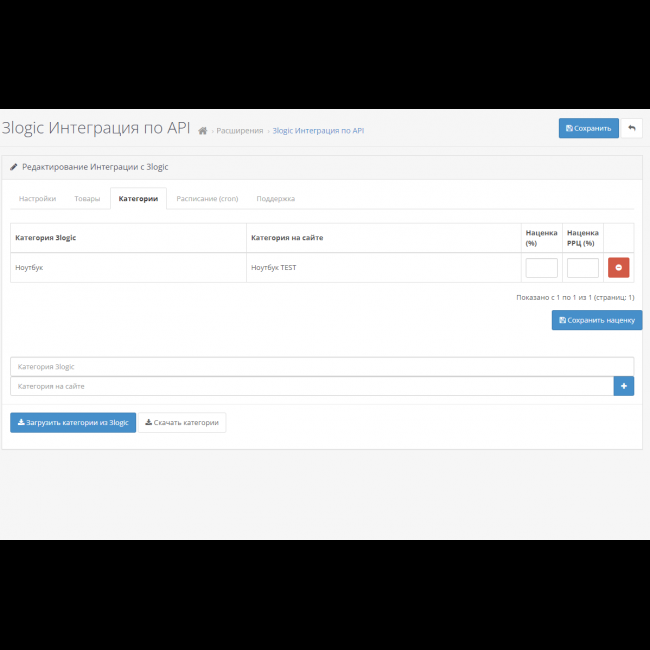Click the Сохранить наценку button
The image size is (650, 650).
(x=596, y=320)
